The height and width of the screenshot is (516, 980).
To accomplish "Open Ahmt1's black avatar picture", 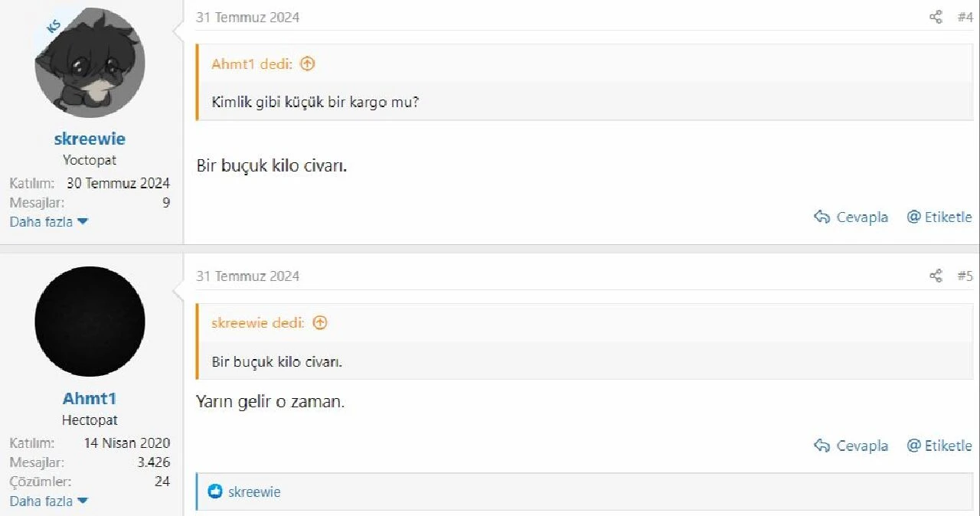I will [x=90, y=322].
